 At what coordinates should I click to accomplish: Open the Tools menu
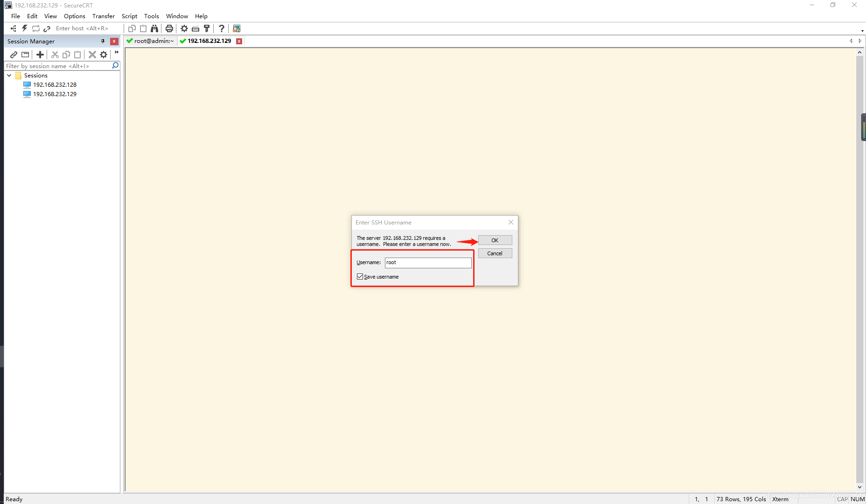coord(152,16)
